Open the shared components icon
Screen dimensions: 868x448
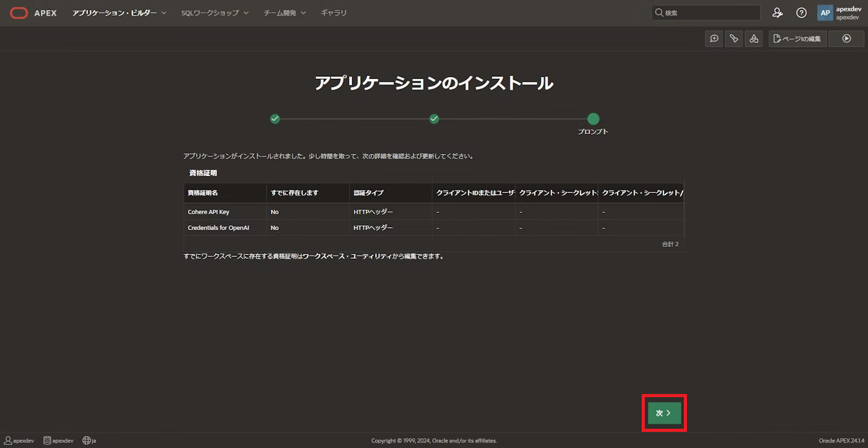pyautogui.click(x=753, y=38)
